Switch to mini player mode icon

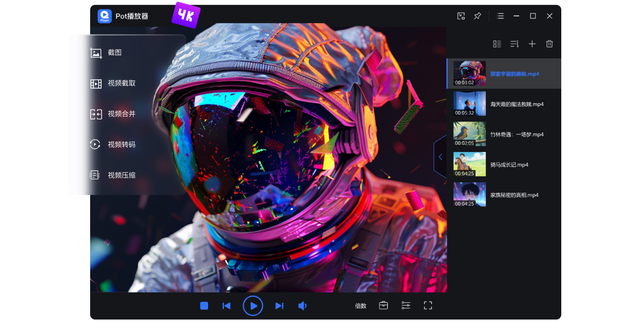pos(461,16)
